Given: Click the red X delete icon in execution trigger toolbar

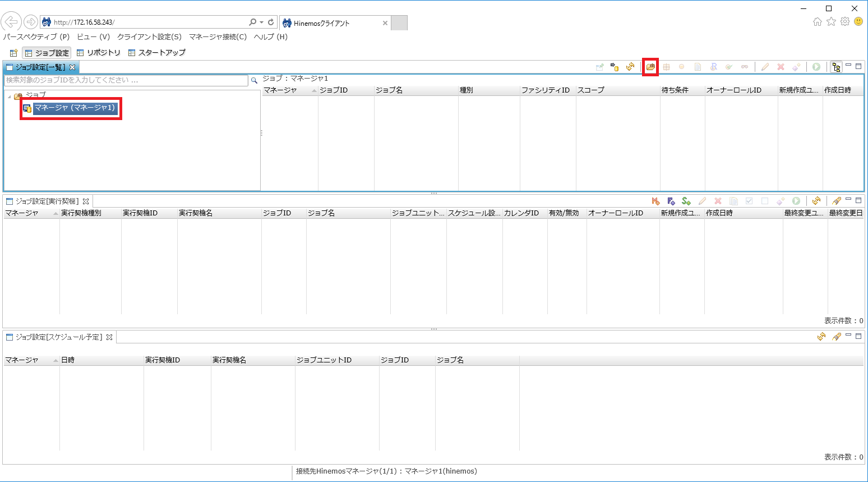Looking at the screenshot, I should point(718,201).
